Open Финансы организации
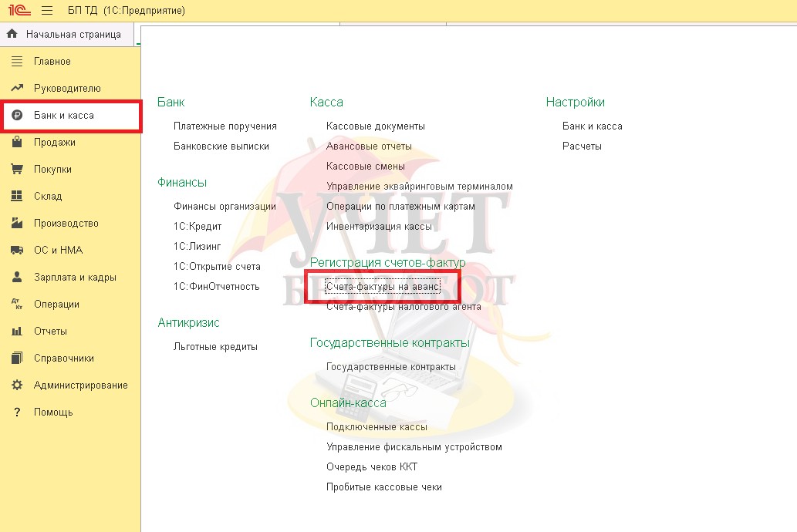 [225, 207]
